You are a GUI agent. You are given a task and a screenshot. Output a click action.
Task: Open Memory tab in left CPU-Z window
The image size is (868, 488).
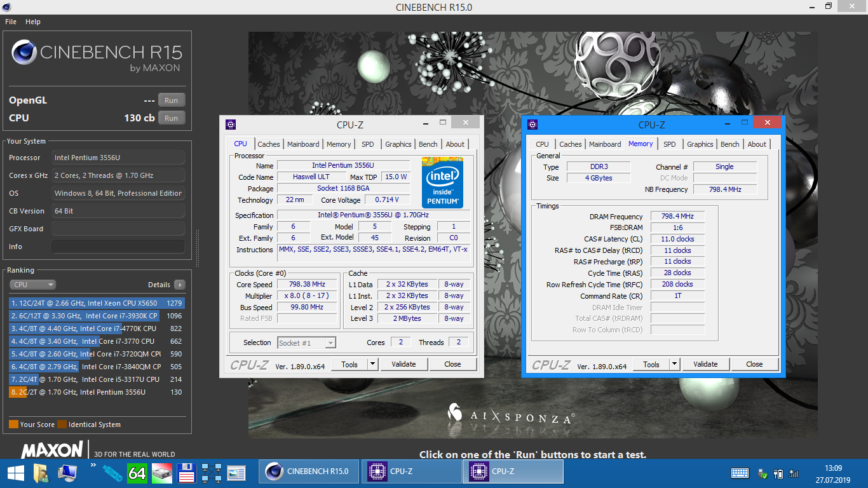coord(339,144)
